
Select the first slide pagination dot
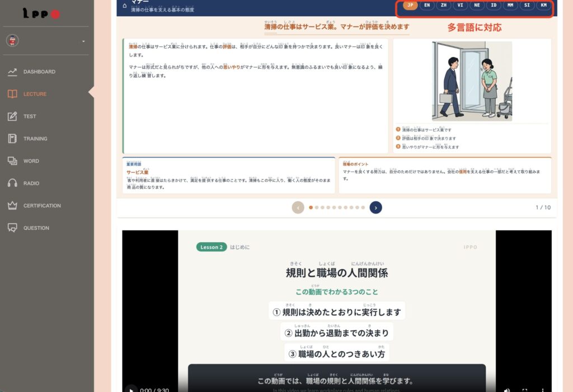(311, 207)
